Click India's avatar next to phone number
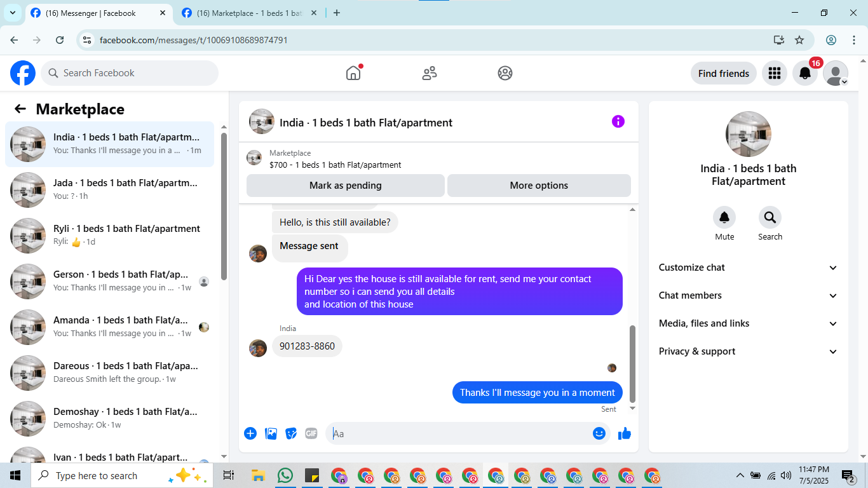The width and height of the screenshot is (868, 488). [258, 348]
